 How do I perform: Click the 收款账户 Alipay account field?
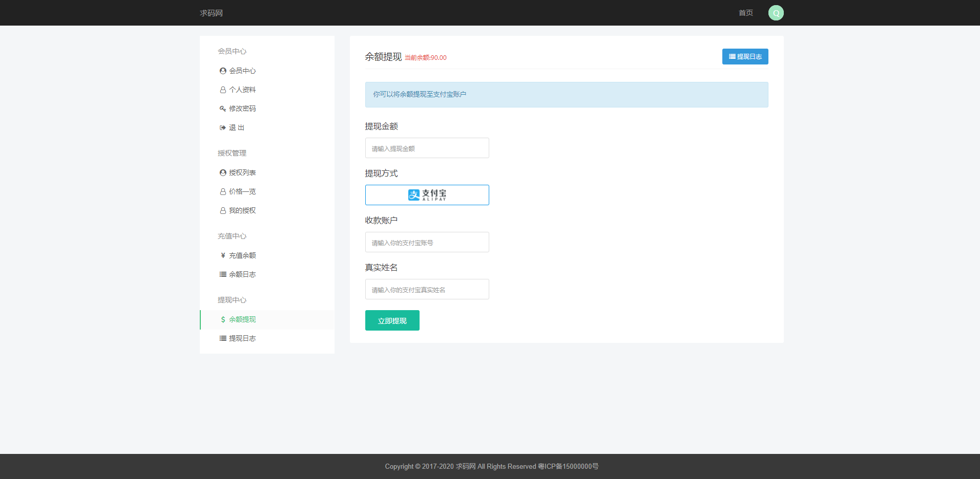click(x=427, y=243)
